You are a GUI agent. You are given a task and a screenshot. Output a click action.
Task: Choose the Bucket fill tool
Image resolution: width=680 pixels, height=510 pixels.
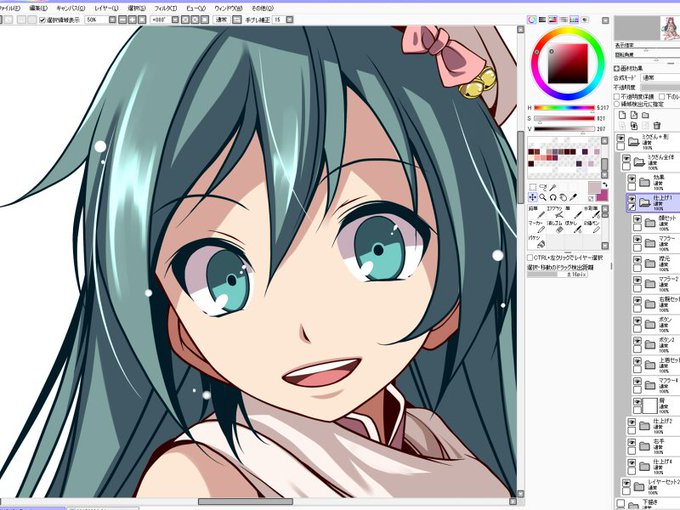click(x=536, y=242)
